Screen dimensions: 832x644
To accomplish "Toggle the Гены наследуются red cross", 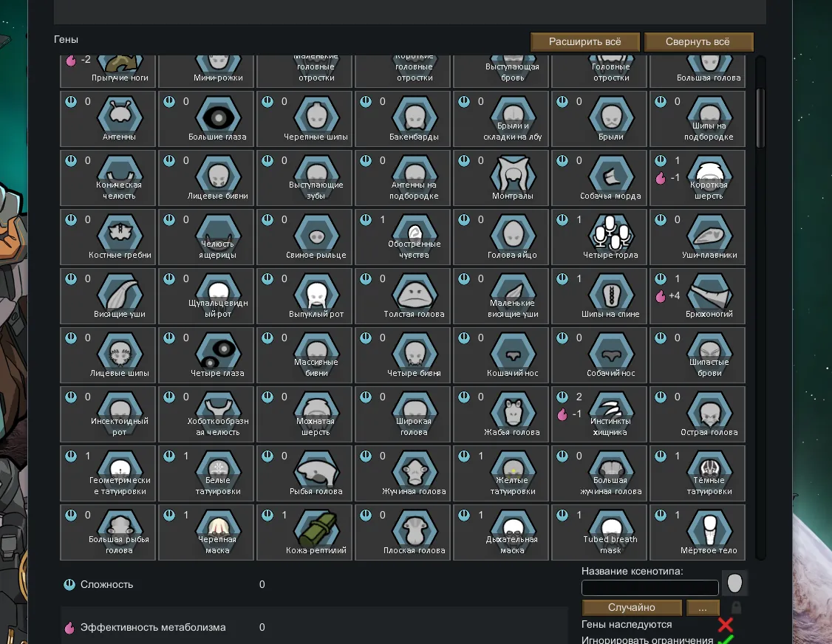I will [x=725, y=625].
